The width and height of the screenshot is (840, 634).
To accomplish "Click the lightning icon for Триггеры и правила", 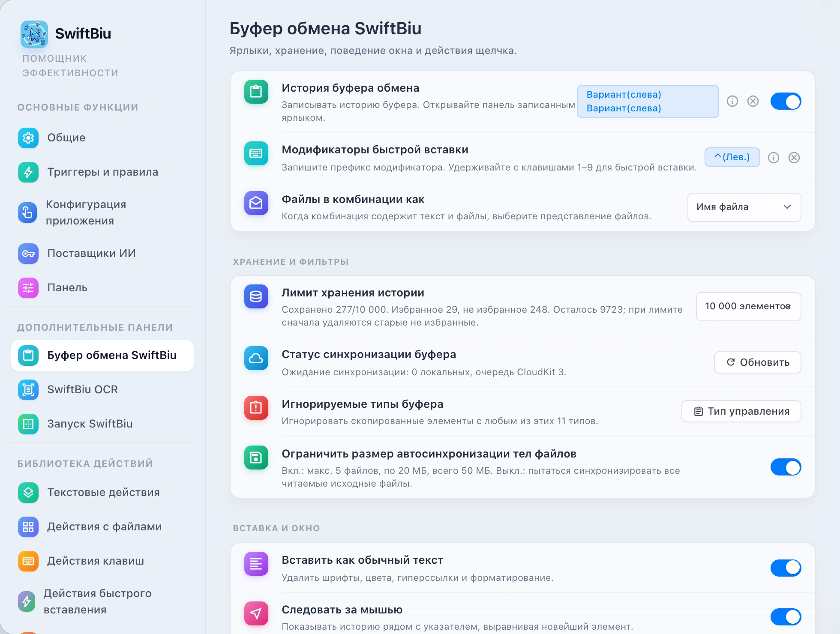I will [x=28, y=172].
